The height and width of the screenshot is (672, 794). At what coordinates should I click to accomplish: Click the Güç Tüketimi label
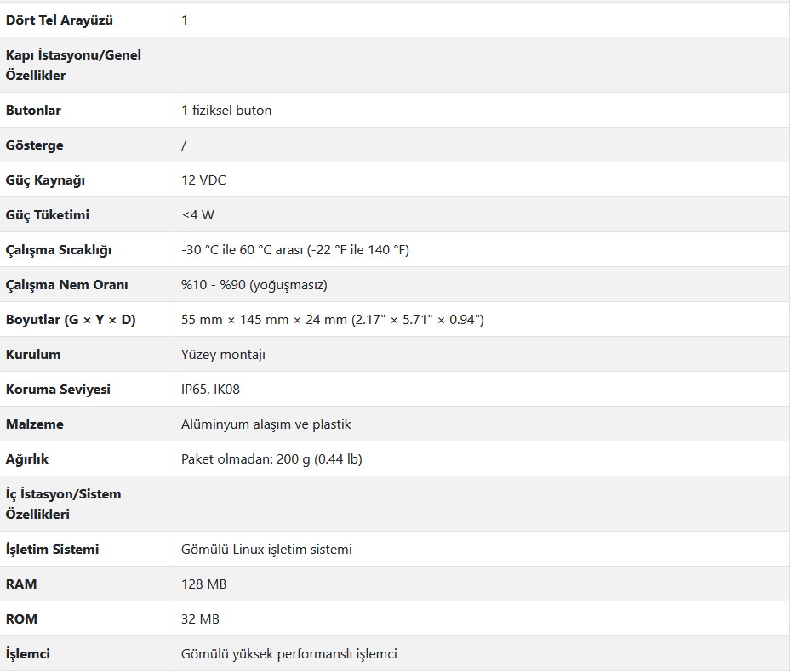point(48,215)
